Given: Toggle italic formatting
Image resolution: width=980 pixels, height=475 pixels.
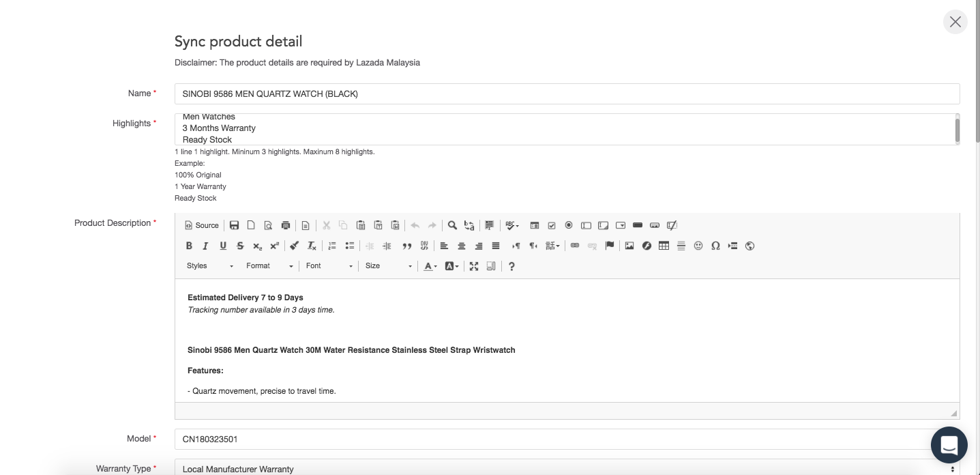Looking at the screenshot, I should click(x=205, y=246).
